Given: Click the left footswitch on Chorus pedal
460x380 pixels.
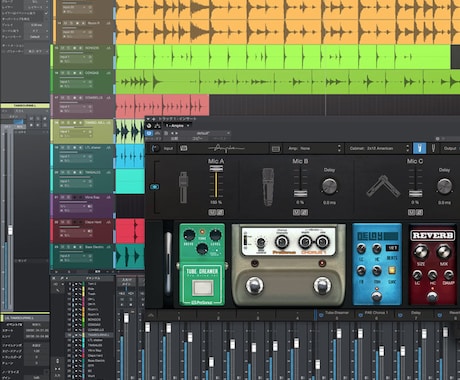Looking at the screenshot, I should (x=254, y=286).
